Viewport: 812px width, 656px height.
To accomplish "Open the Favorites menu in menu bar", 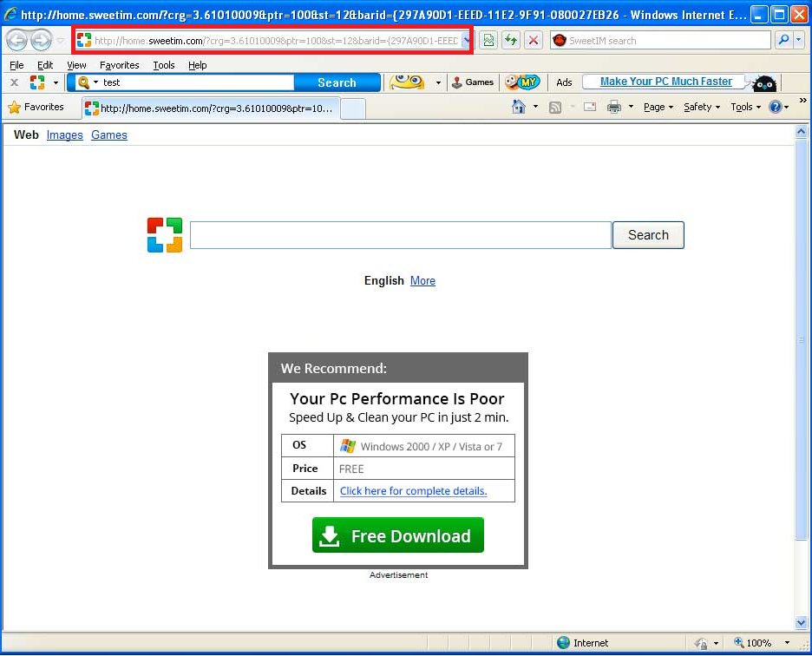I will (x=119, y=65).
